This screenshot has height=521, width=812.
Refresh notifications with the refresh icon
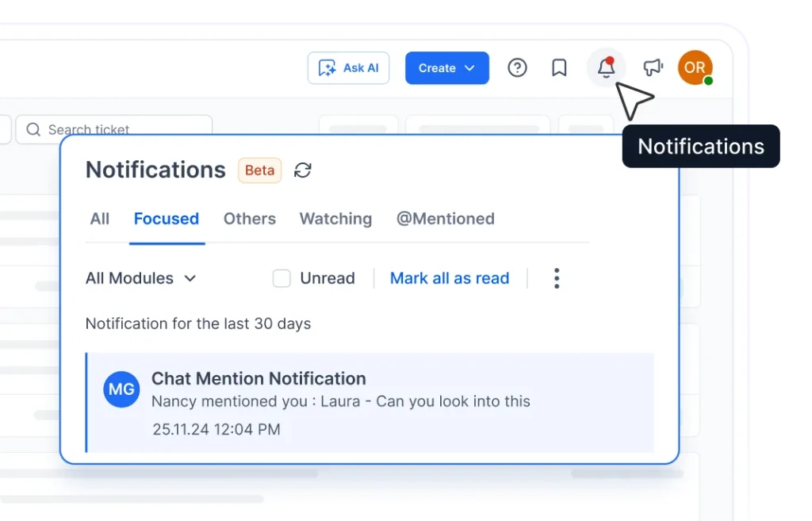click(x=303, y=170)
